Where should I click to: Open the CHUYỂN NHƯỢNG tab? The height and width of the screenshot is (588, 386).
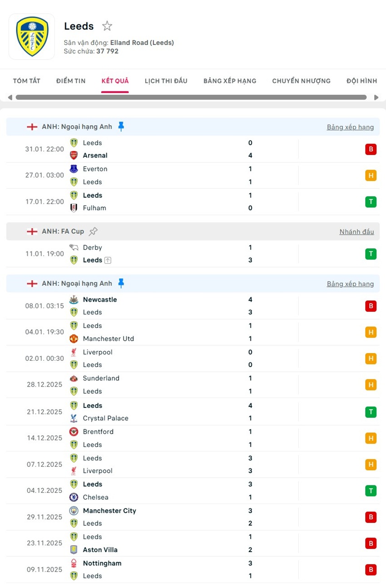(301, 81)
